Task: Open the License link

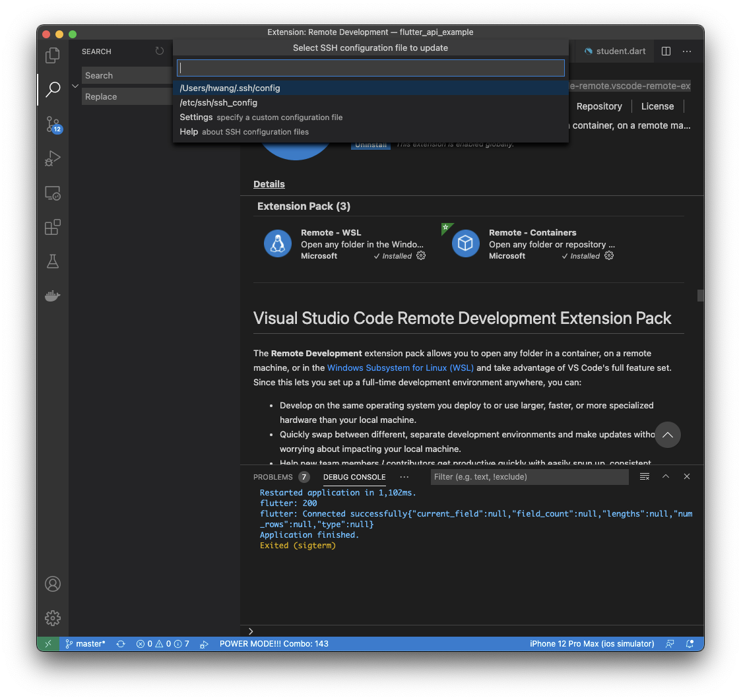Action: click(x=657, y=106)
